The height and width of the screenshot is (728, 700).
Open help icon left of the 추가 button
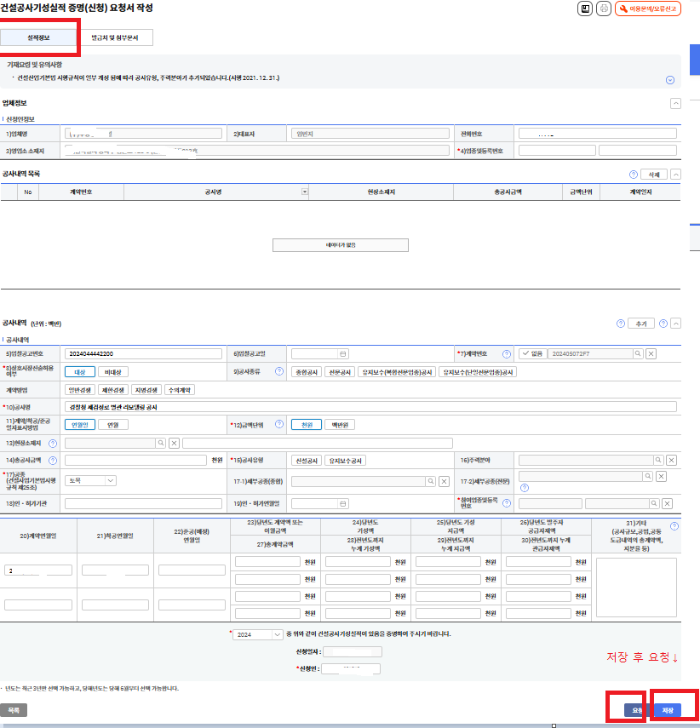click(621, 324)
